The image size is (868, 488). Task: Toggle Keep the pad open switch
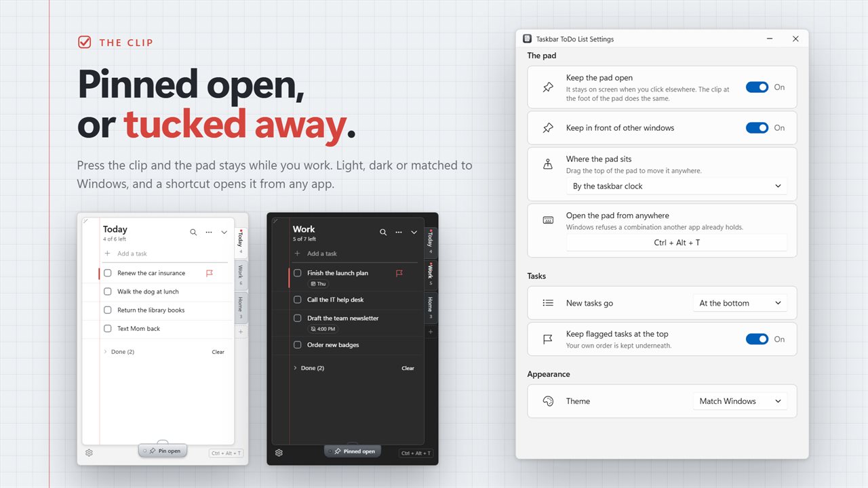(x=757, y=87)
